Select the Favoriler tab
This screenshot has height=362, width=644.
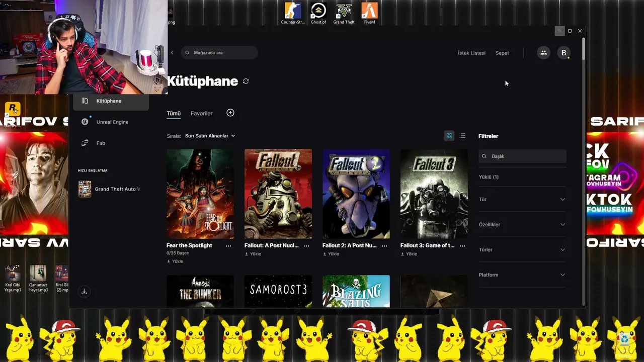[201, 113]
